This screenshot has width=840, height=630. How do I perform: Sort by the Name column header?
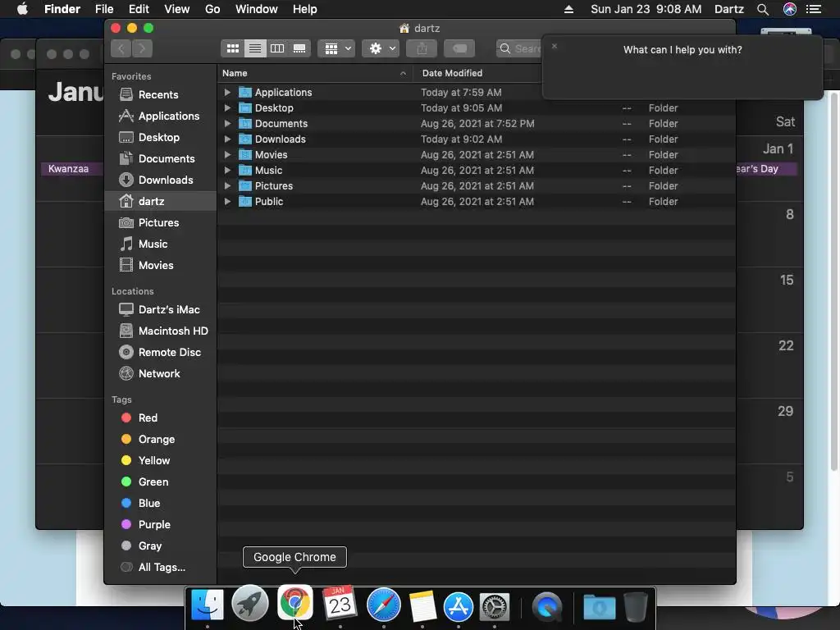pyautogui.click(x=315, y=73)
